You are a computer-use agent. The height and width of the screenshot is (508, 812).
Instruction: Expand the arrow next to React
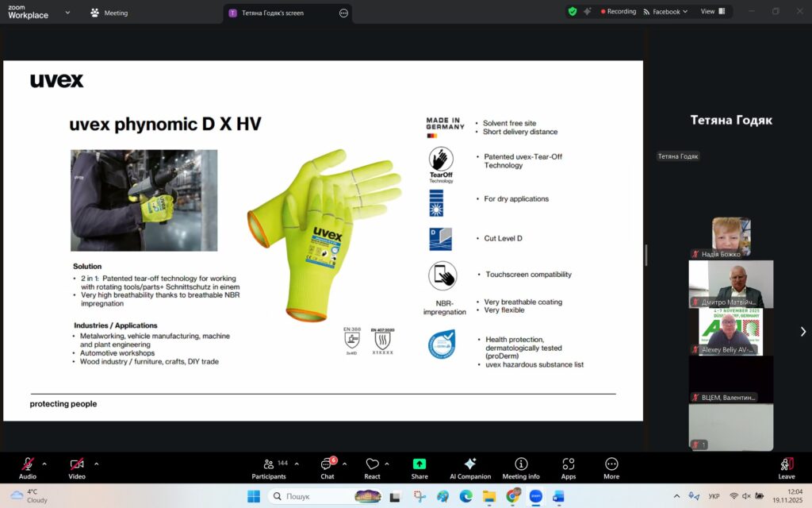point(387,464)
